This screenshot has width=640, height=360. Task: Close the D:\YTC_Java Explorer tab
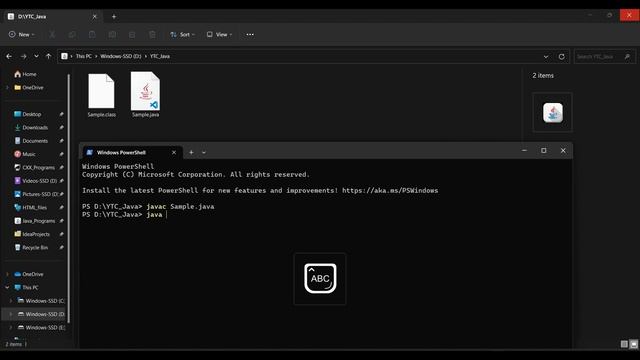pyautogui.click(x=94, y=17)
